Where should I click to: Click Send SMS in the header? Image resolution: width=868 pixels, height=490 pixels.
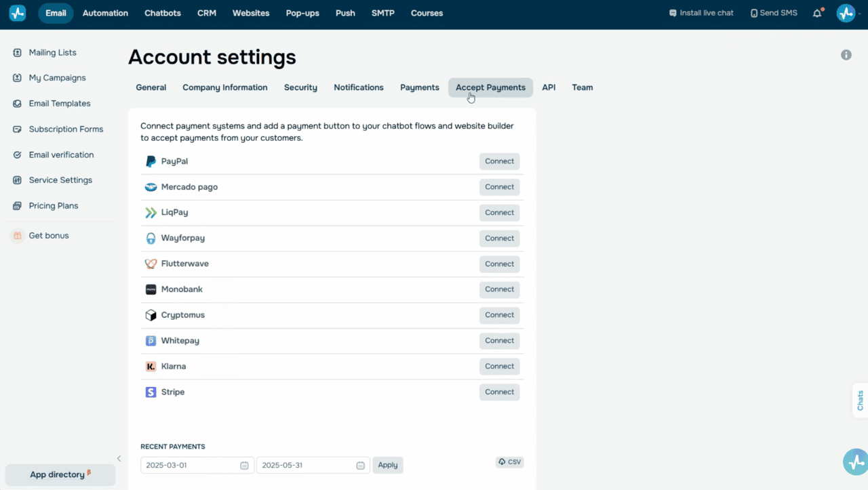774,13
